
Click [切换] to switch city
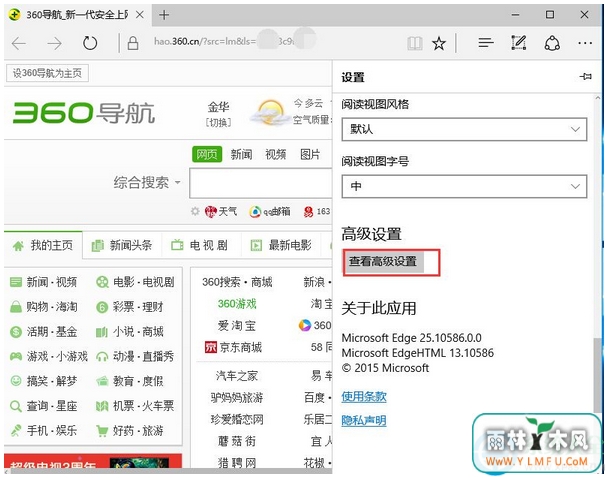click(x=219, y=123)
